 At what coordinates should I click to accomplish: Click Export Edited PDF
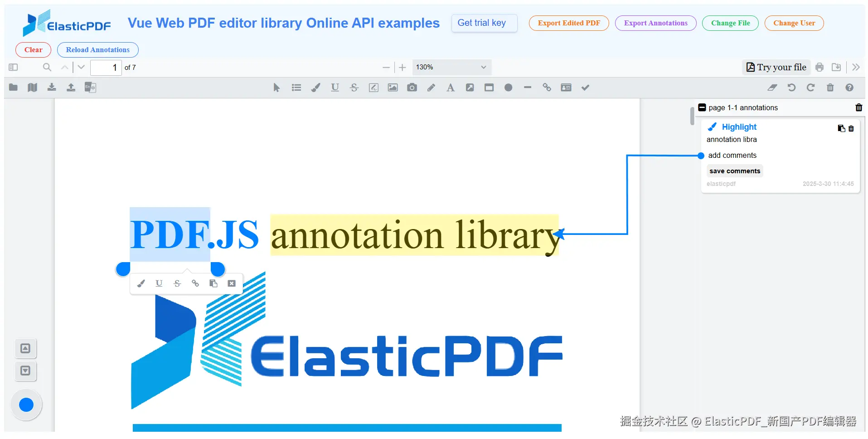(x=569, y=23)
